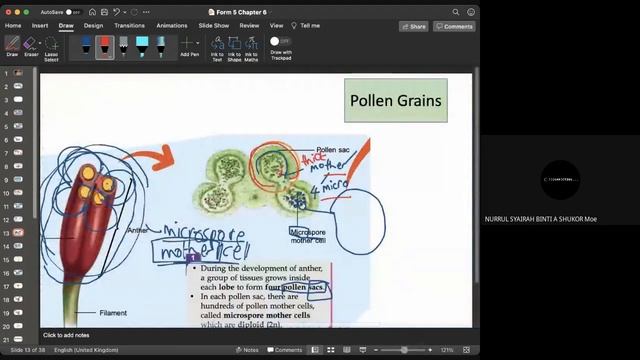Select slide 5 thumbnail
The height and width of the screenshot is (360, 640).
(18, 127)
